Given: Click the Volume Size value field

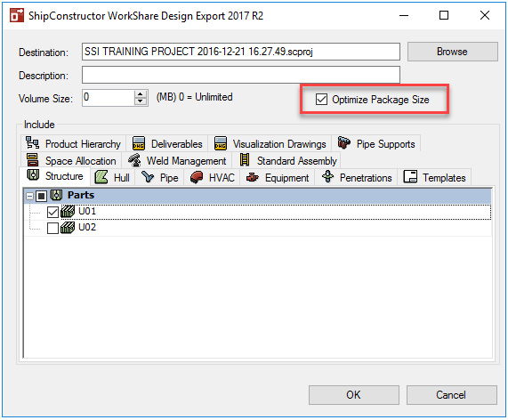Looking at the screenshot, I should pos(109,98).
